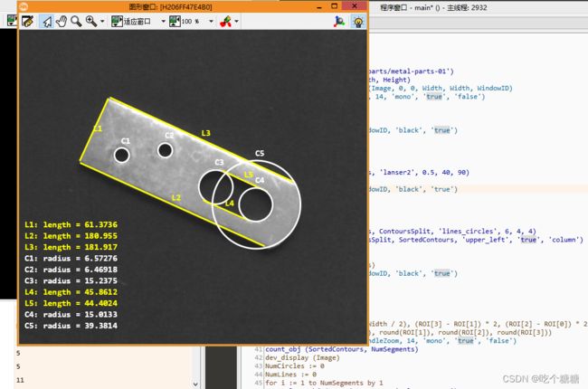Open the 100 % zoom dropdown arrow

[211, 22]
